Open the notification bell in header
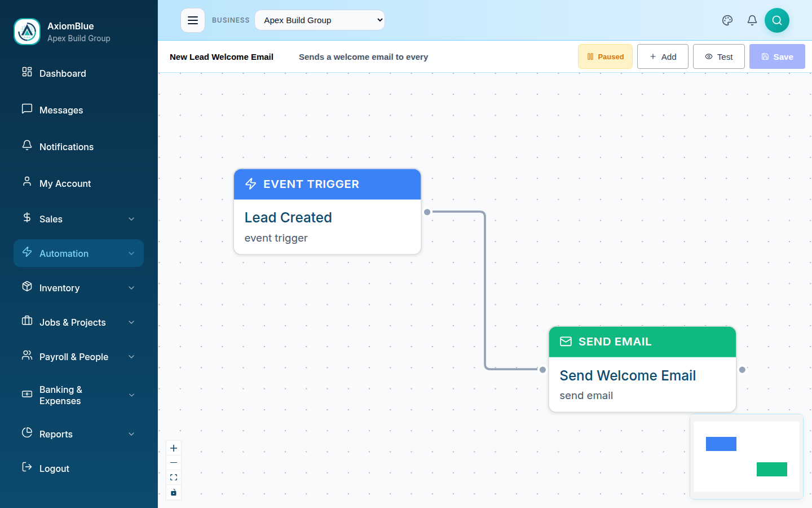This screenshot has width=812, height=508. (x=752, y=20)
